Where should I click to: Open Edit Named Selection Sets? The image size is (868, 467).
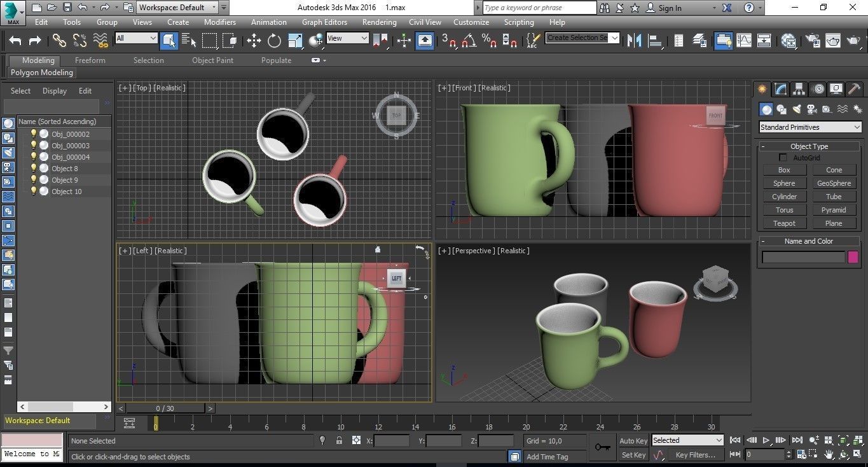(x=534, y=41)
